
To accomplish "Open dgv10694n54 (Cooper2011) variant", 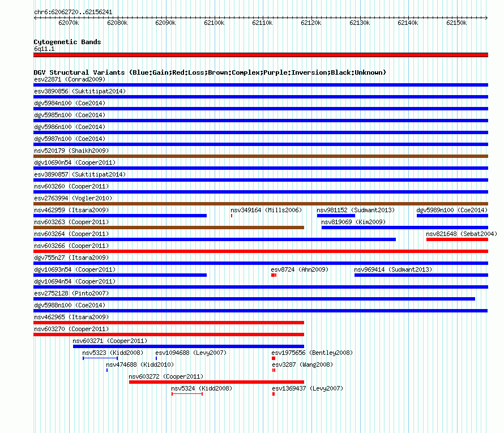I will tap(75, 281).
